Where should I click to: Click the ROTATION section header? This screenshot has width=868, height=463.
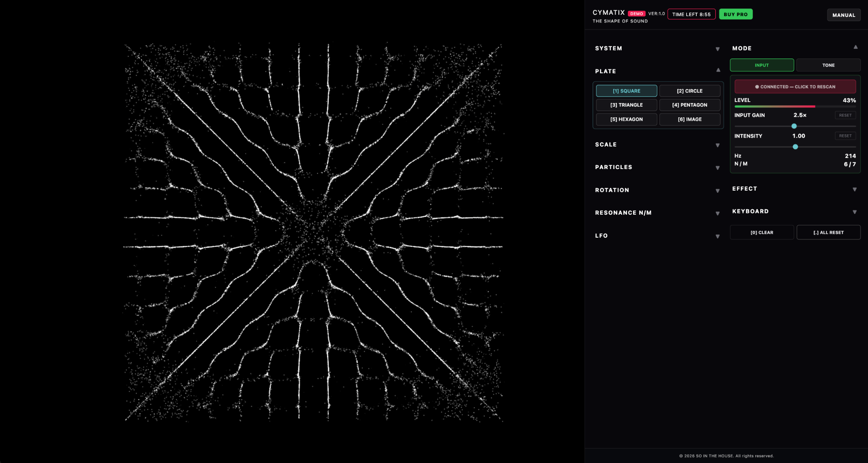[x=612, y=190]
